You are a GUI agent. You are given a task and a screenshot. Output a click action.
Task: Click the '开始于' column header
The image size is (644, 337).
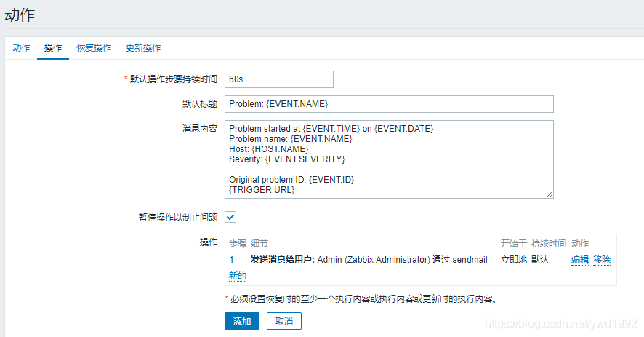coord(514,244)
